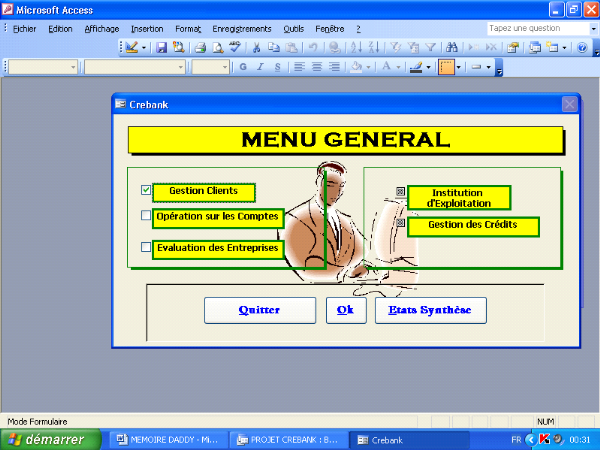This screenshot has height=450, width=600.
Task: Open Print Preview icon
Action: click(x=218, y=47)
